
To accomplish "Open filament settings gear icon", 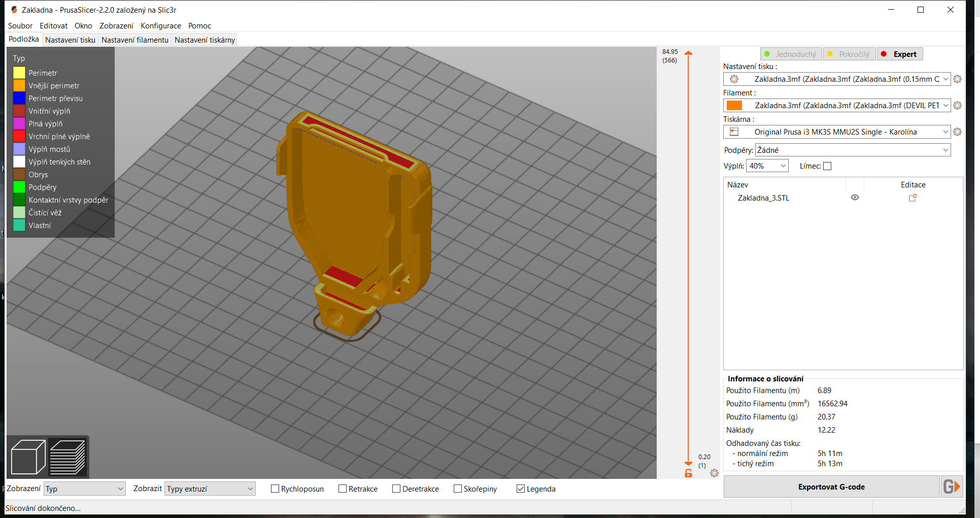I will pos(958,105).
